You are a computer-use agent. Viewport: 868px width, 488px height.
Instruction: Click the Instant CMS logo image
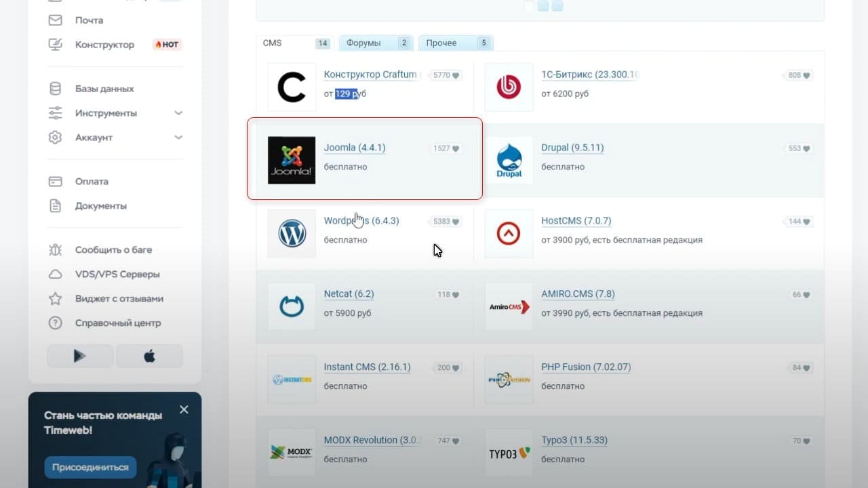point(292,380)
